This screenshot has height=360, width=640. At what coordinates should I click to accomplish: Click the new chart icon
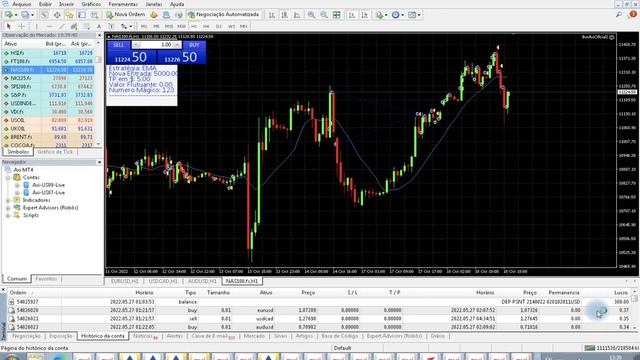pyautogui.click(x=9, y=15)
